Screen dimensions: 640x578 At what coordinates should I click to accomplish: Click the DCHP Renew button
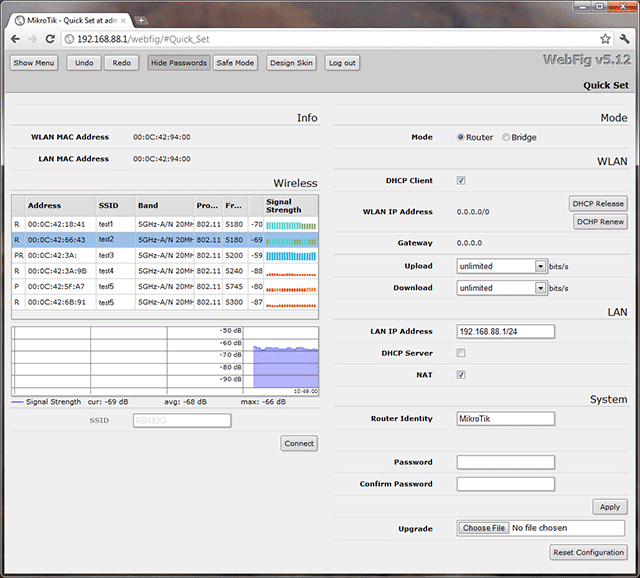point(600,222)
